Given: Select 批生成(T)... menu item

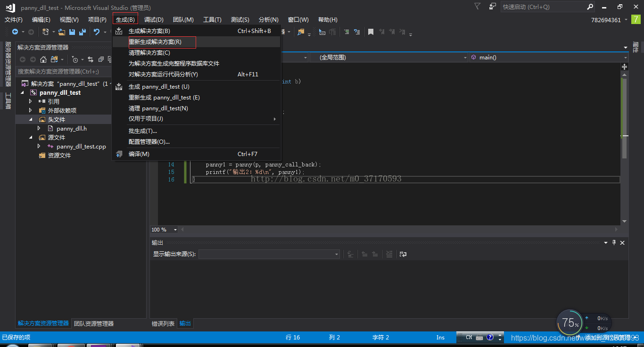Looking at the screenshot, I should 196,131.
